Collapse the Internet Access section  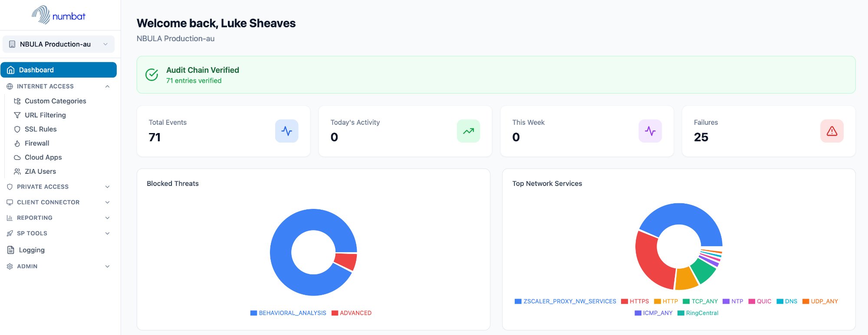pyautogui.click(x=107, y=86)
